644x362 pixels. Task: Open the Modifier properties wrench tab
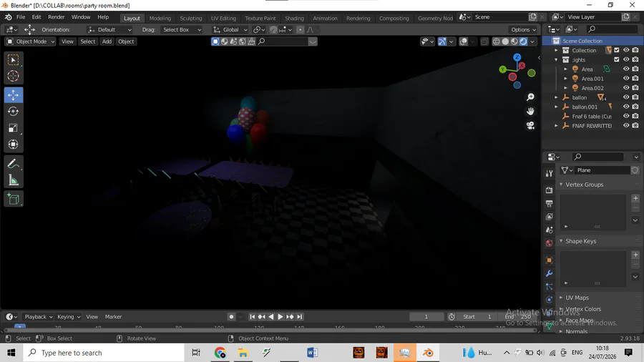click(549, 273)
